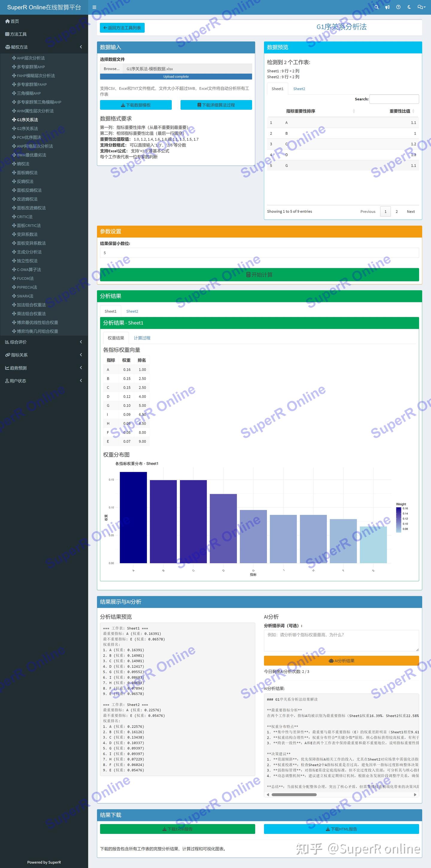This screenshot has width=431, height=868.
Task: Click 返回方法工具列表 back button
Action: [x=122, y=28]
